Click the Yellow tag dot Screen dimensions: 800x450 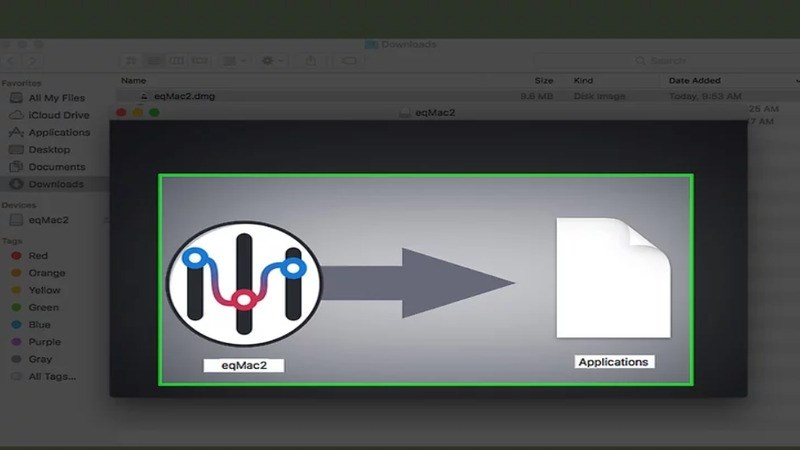[16, 290]
